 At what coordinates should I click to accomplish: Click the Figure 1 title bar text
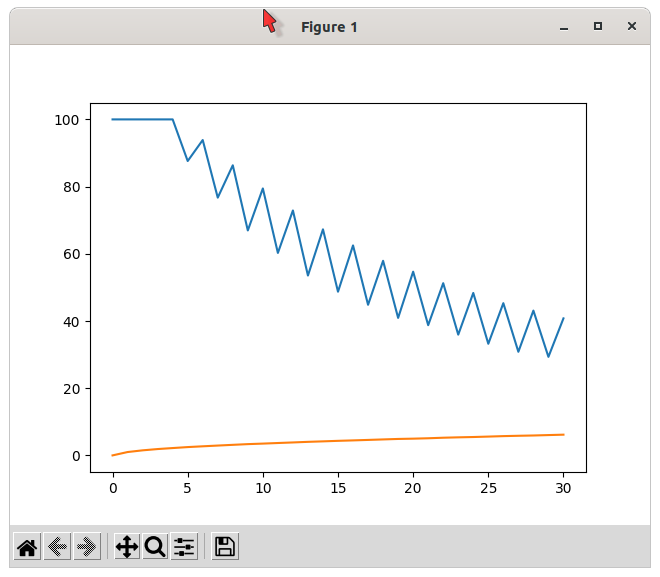(x=329, y=27)
